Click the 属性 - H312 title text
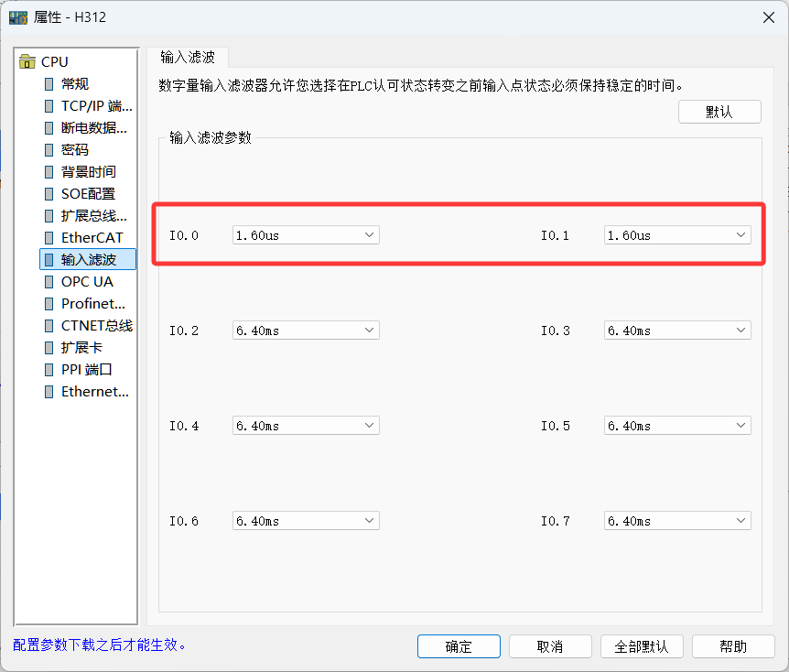Image resolution: width=789 pixels, height=672 pixels. 70,17
